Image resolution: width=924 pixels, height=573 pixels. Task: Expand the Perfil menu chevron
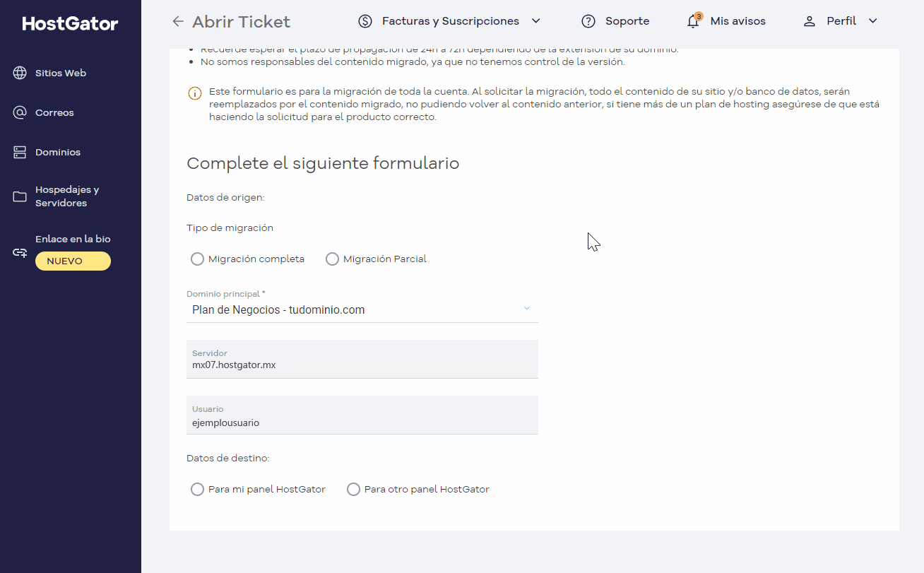(872, 21)
